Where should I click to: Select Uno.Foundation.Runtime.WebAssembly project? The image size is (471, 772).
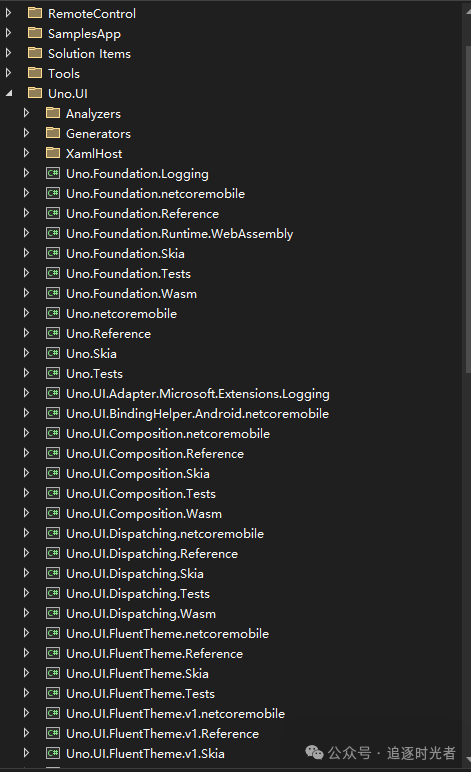[180, 233]
